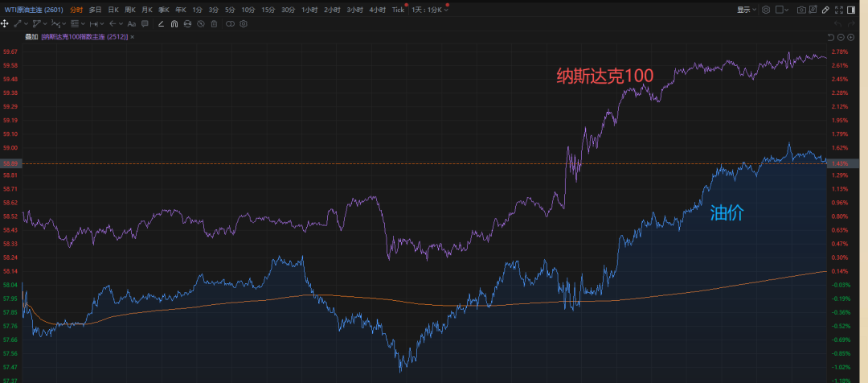The height and width of the screenshot is (383, 868).
Task: Switch to 年K yearly candles
Action: pyautogui.click(x=181, y=10)
